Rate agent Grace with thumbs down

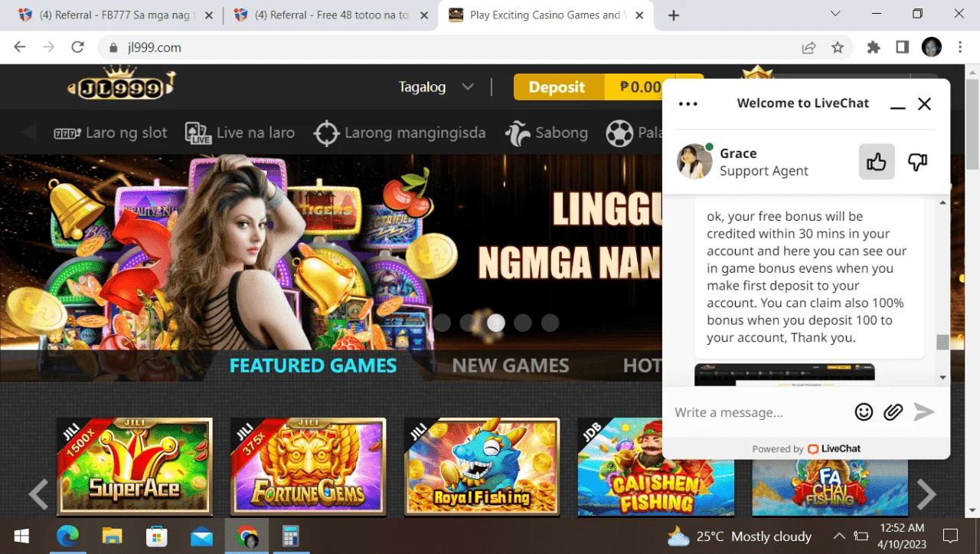coord(917,162)
